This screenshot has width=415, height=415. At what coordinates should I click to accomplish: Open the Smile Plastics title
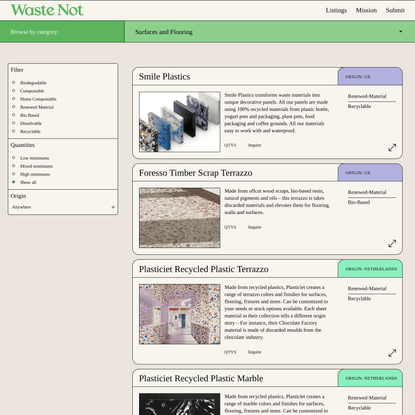pyautogui.click(x=165, y=77)
